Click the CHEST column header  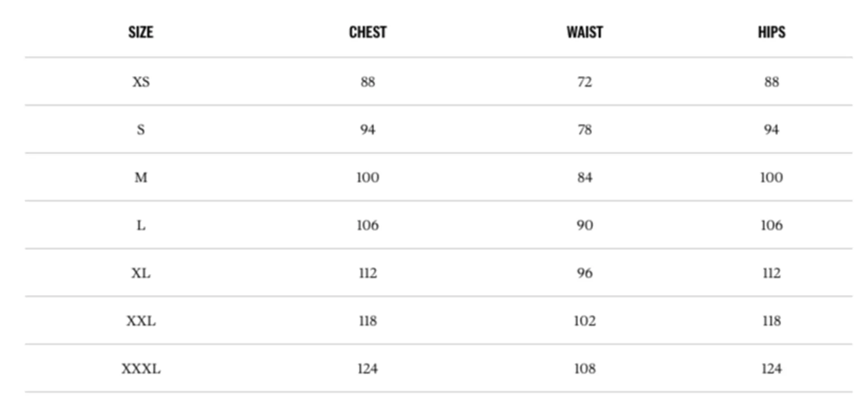(x=368, y=32)
